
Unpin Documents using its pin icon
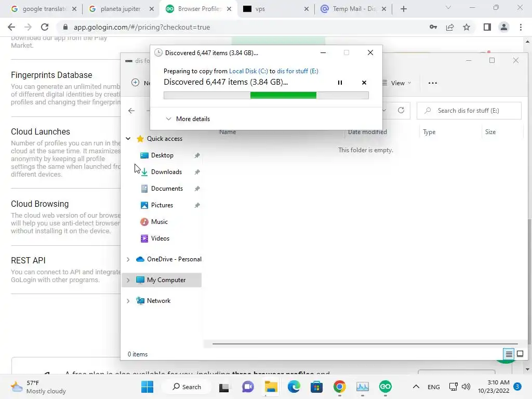coord(197,189)
